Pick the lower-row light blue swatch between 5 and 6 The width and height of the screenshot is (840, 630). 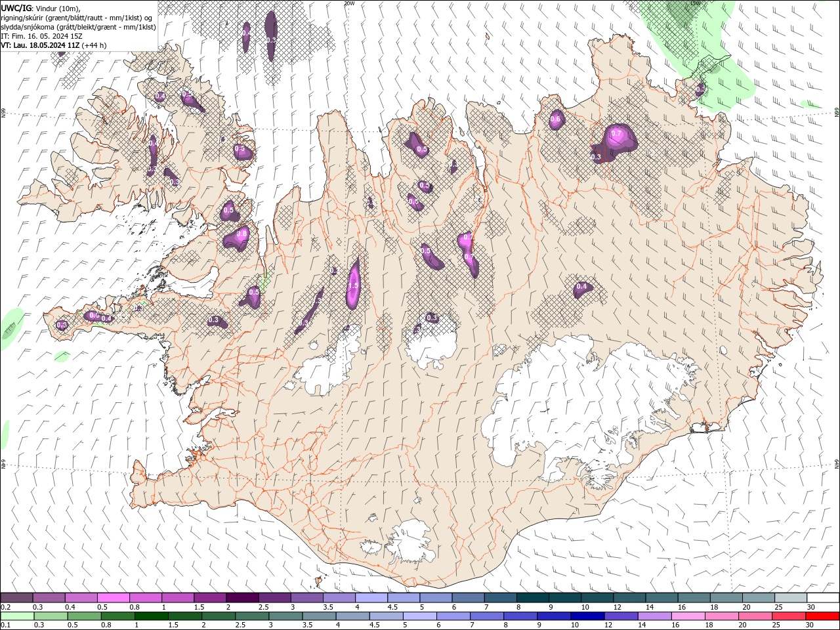(419, 616)
